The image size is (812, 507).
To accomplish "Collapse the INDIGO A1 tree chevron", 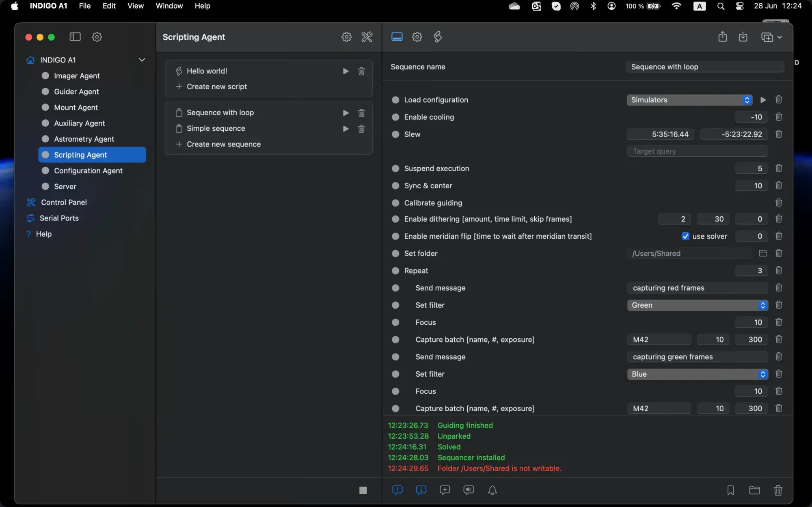I will 142,60.
